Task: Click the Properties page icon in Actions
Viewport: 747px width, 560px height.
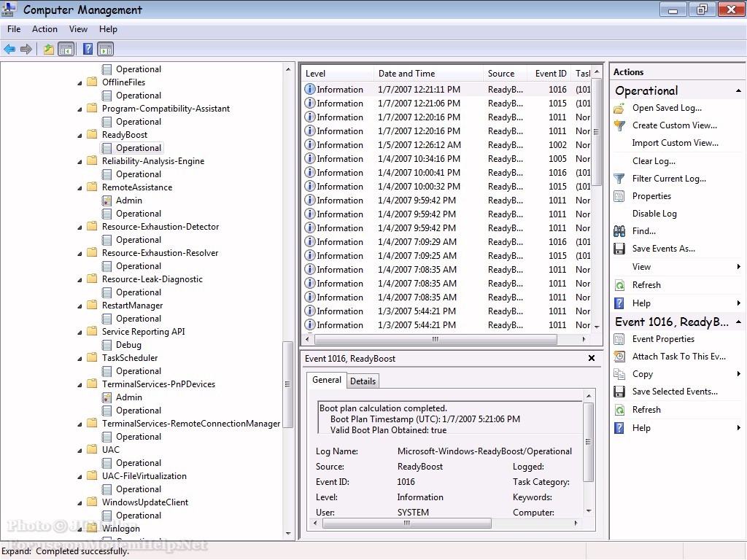Action: tap(619, 196)
